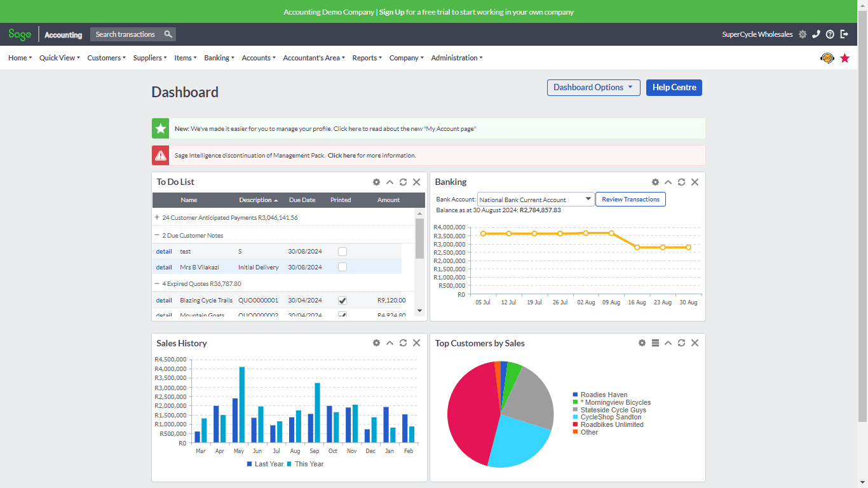This screenshot has height=488, width=868.
Task: Click the Roadies Haven legend colour swatch
Action: tap(575, 395)
